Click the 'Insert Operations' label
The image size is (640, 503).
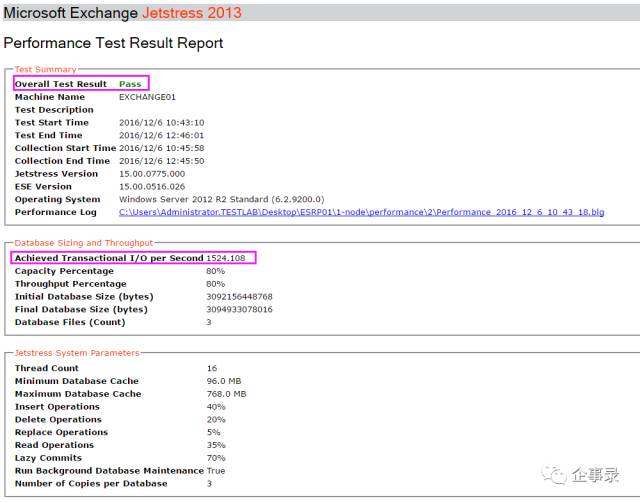(x=57, y=407)
